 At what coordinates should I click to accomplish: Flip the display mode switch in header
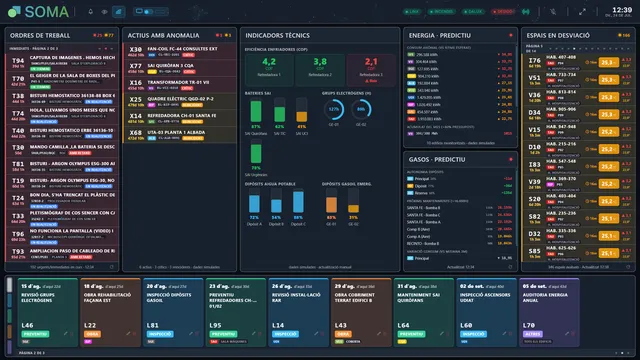149,12
